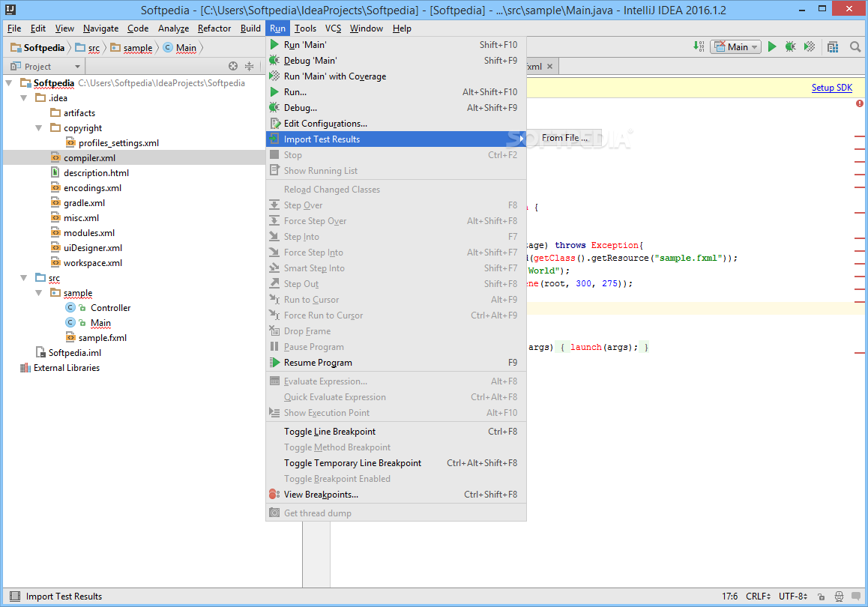Choose From File... submenu entry
The image size is (868, 607).
click(x=564, y=138)
